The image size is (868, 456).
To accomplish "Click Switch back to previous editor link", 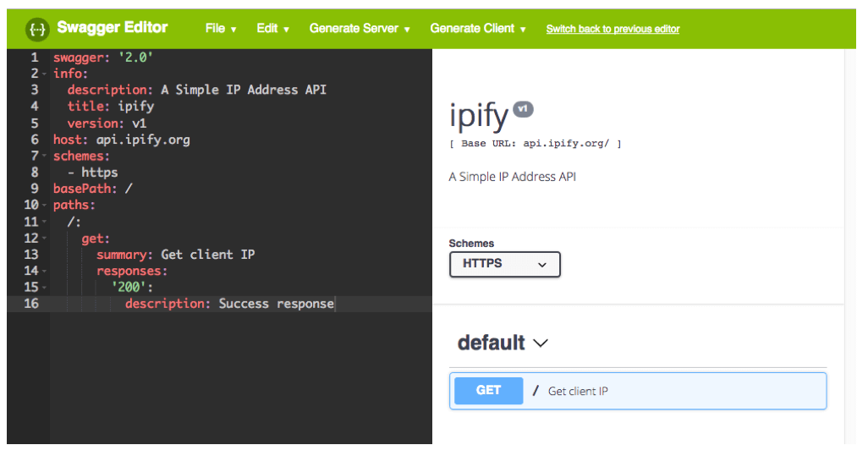I will 613,30.
